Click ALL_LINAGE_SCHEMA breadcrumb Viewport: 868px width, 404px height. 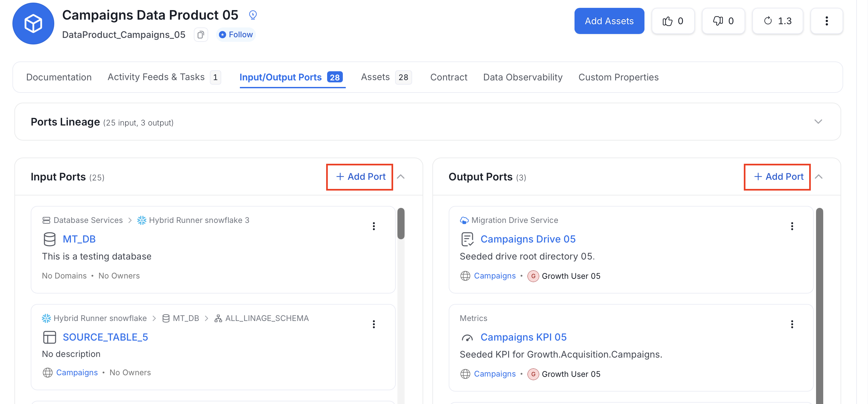tap(267, 318)
